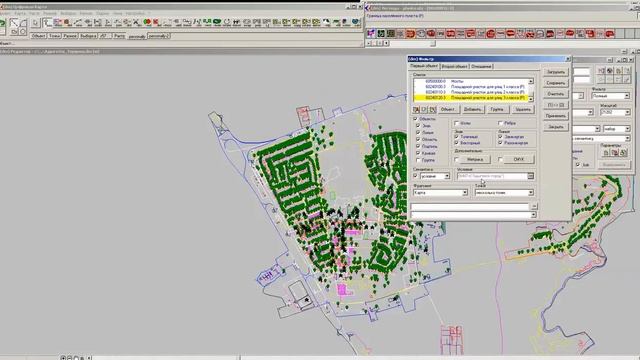
Task: Click the Очистить button
Action: coord(556,94)
